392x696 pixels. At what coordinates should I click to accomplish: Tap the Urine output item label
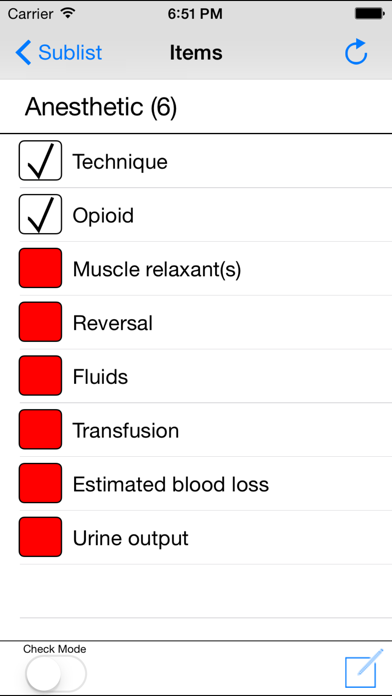(131, 538)
